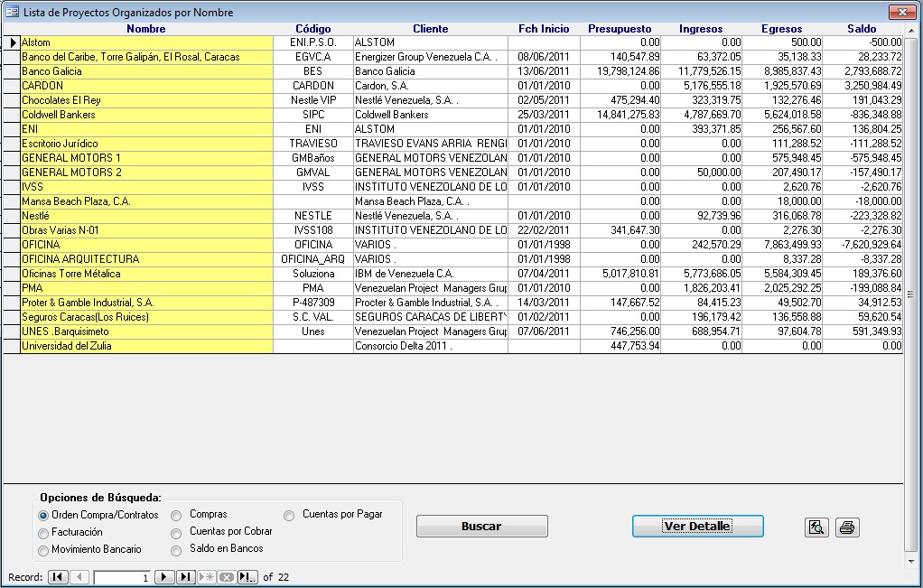The height and width of the screenshot is (588, 923).
Task: Select the Universidad del Zulia project
Action: [146, 346]
